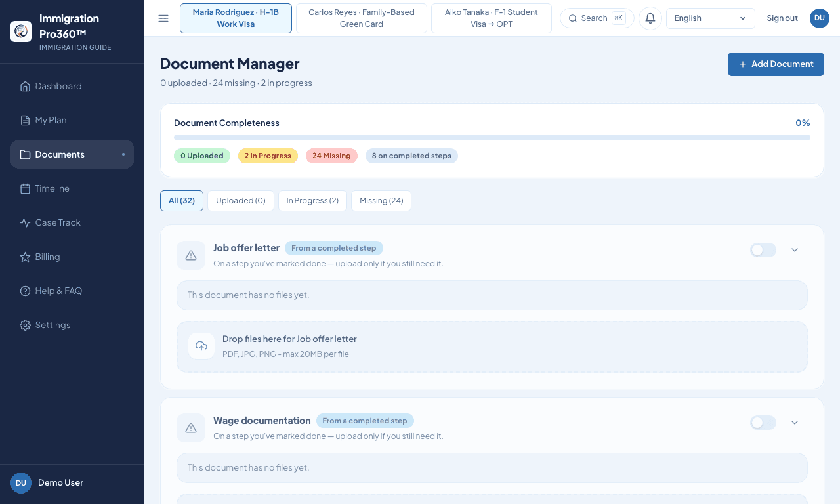Screen dimensions: 840x504
Task: Click the search magnifier icon
Action: coord(573,18)
